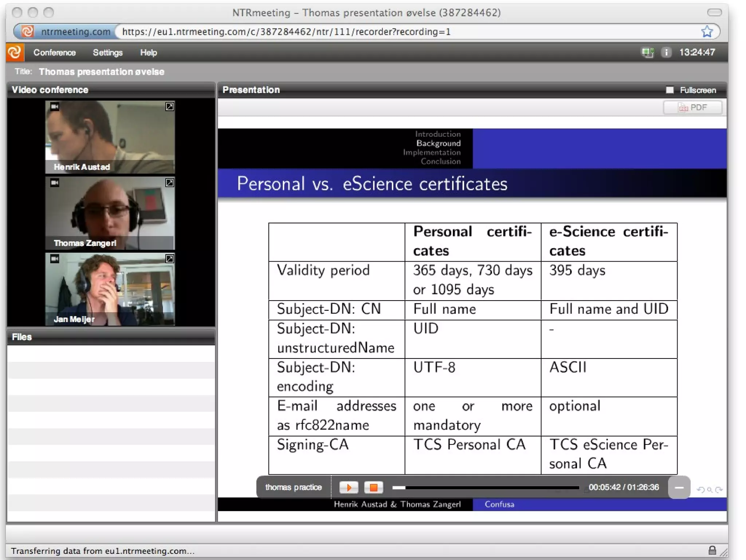Click the green network connection status icon
The height and width of the screenshot is (560, 746).
tap(647, 52)
